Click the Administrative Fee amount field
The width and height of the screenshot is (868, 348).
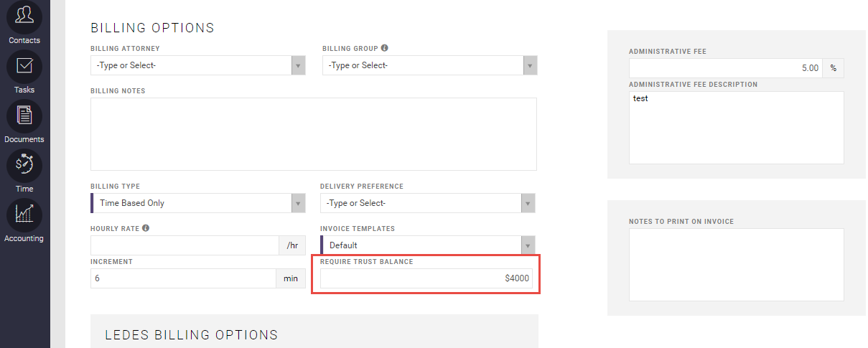coord(726,68)
